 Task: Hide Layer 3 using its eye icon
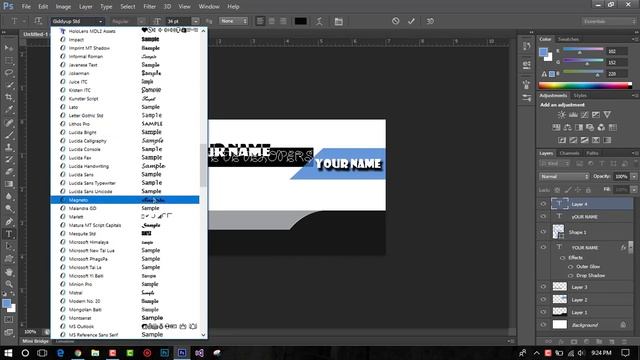[543, 287]
